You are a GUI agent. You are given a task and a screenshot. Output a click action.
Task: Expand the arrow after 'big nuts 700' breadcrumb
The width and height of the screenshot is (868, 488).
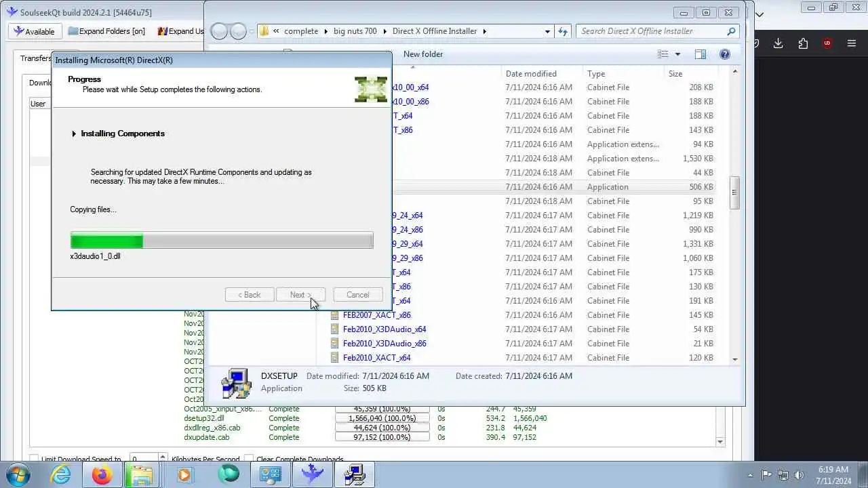tap(384, 31)
